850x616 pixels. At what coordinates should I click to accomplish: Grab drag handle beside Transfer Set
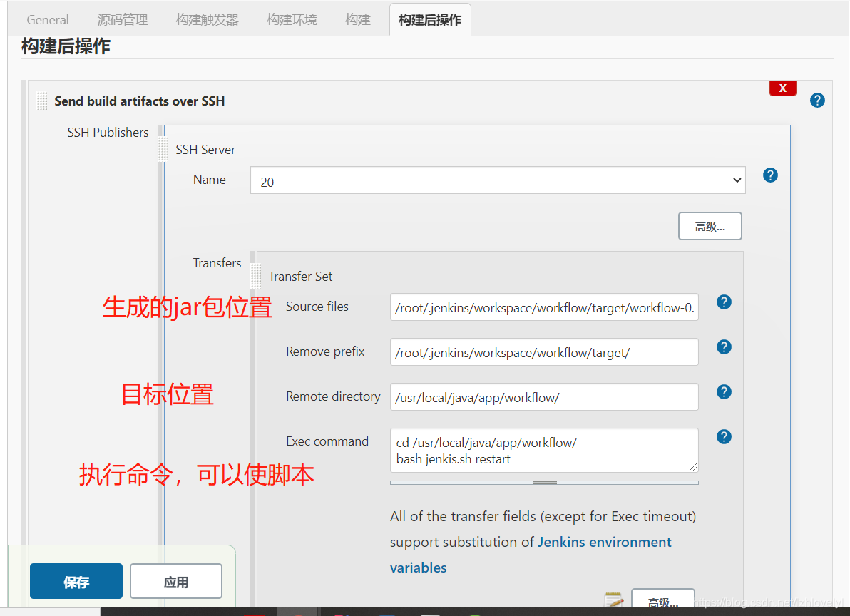pos(256,276)
